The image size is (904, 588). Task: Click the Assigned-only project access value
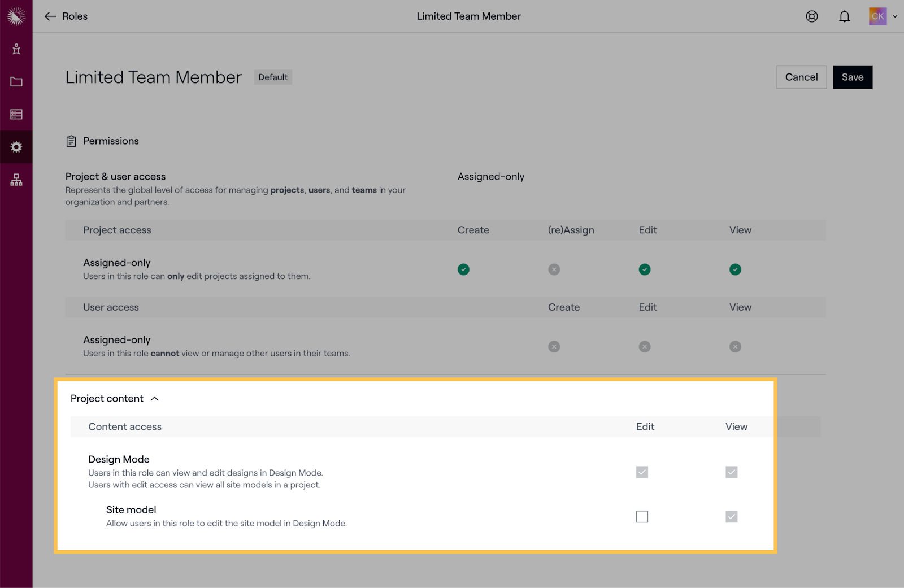click(490, 177)
